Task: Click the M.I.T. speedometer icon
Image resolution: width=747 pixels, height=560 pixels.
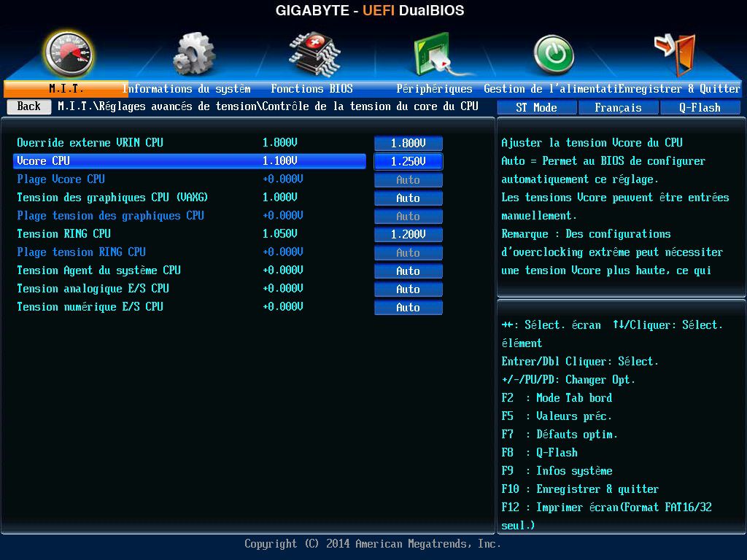Action: (x=68, y=54)
